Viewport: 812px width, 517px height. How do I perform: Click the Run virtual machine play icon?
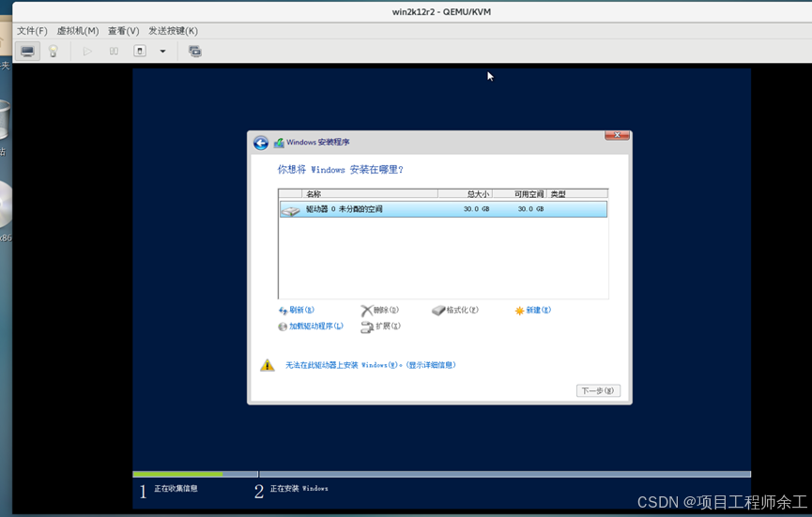(x=87, y=52)
